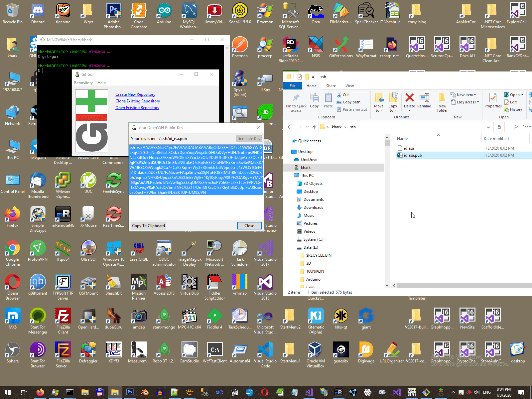This screenshot has height=399, width=532.
Task: Select the Visual Studio Code desktop icon
Action: point(265,355)
